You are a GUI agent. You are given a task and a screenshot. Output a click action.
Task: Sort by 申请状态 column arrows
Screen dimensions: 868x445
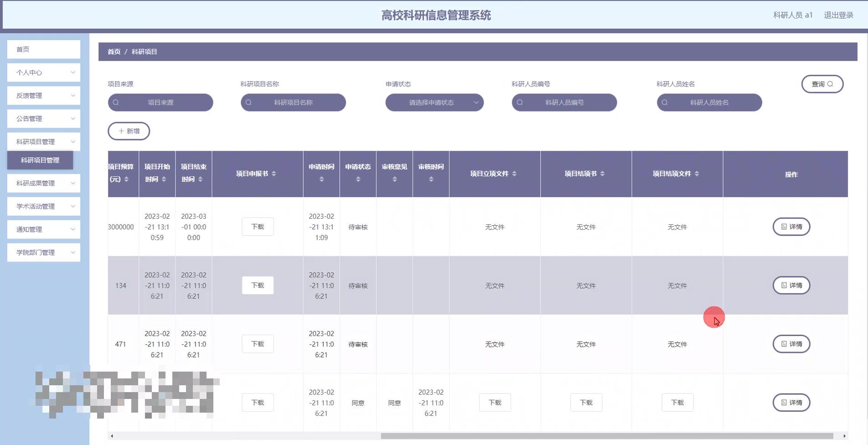358,179
